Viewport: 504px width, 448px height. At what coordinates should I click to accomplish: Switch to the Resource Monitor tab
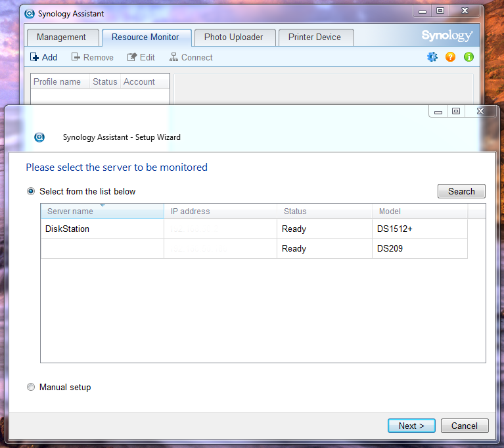(x=147, y=37)
